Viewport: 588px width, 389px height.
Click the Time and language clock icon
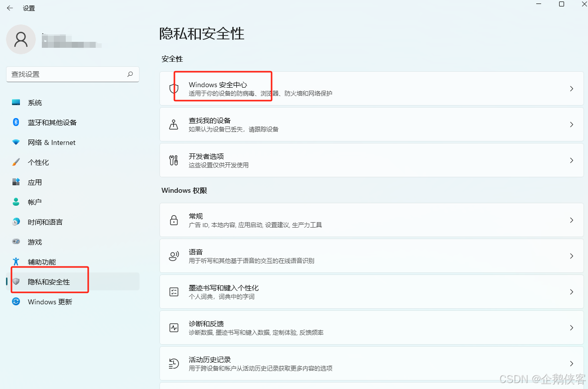[x=16, y=222]
